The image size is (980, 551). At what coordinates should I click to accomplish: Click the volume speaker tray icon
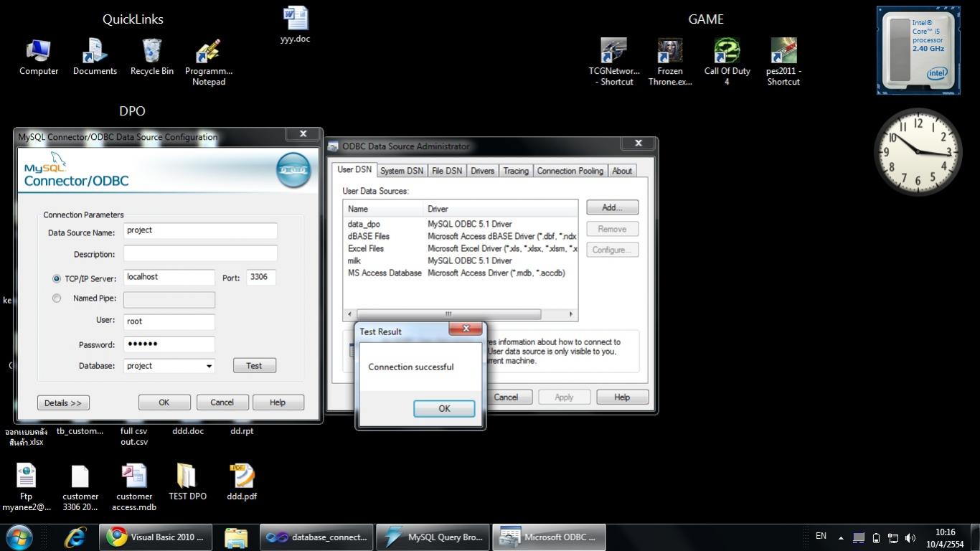pos(910,537)
